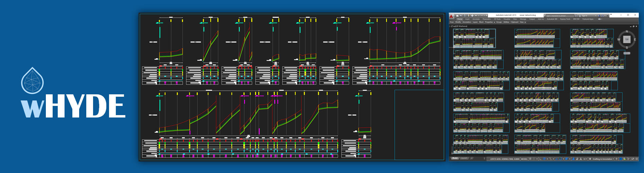The height and width of the screenshot is (173, 644).
Task: Toggle ortho mode in status bar
Action: (x=540, y=159)
